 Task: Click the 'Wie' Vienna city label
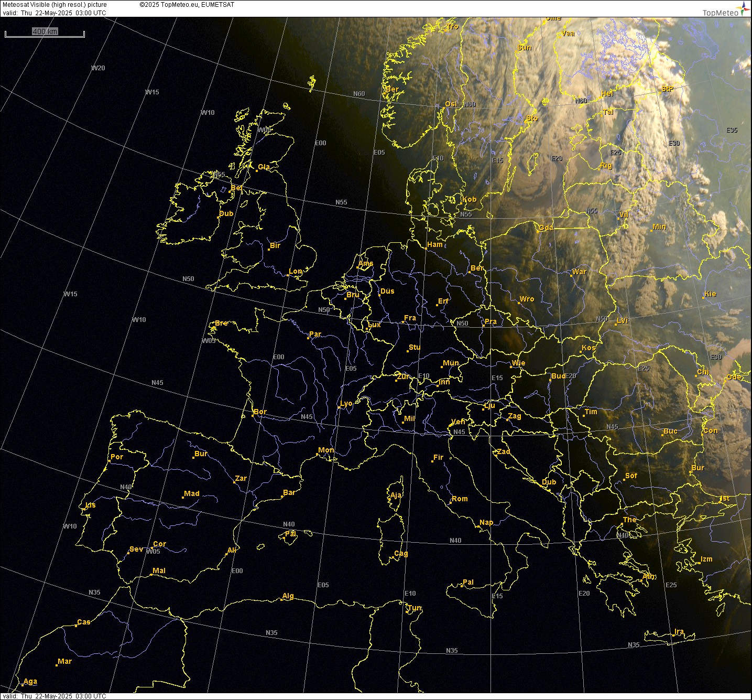(x=518, y=363)
